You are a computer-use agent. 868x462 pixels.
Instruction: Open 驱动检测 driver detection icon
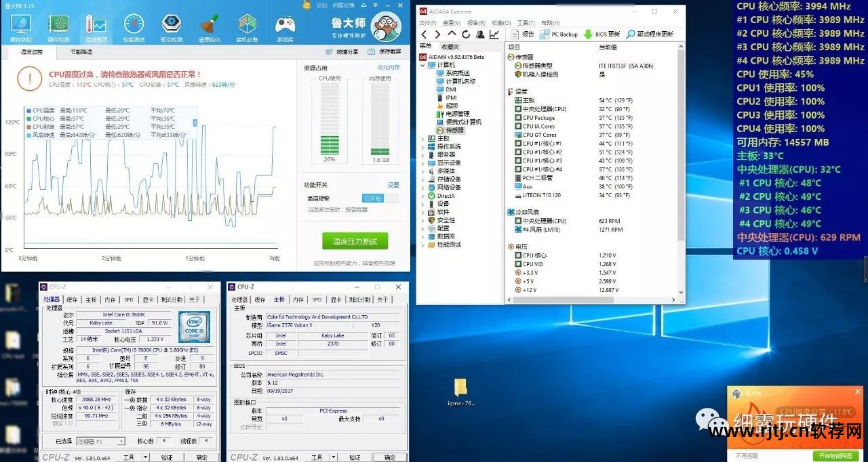point(171,27)
